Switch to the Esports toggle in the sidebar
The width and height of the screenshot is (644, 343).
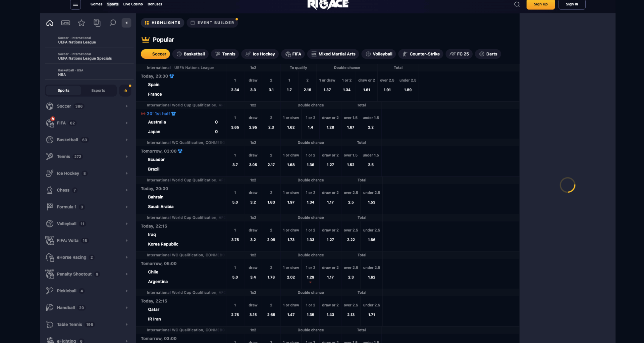98,91
